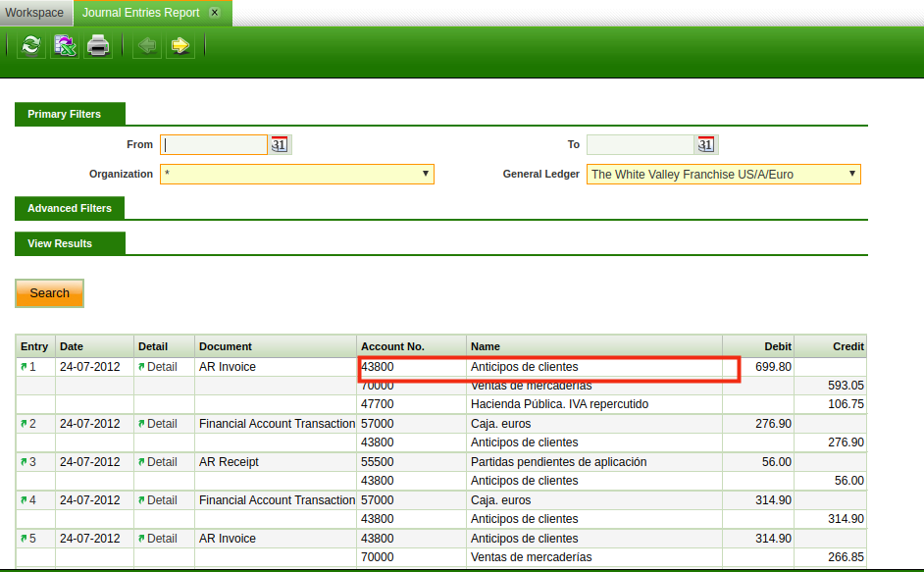This screenshot has height=572, width=924.
Task: Click into the From date field
Action: point(214,145)
